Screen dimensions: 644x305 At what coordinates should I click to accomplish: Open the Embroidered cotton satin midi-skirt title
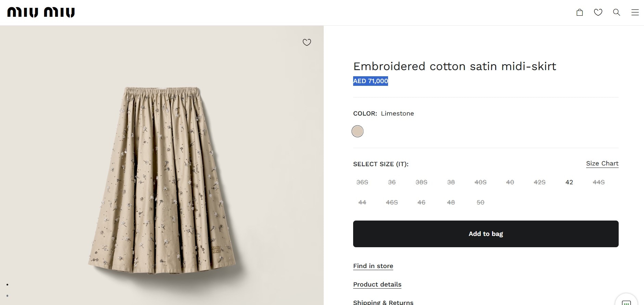point(455,66)
